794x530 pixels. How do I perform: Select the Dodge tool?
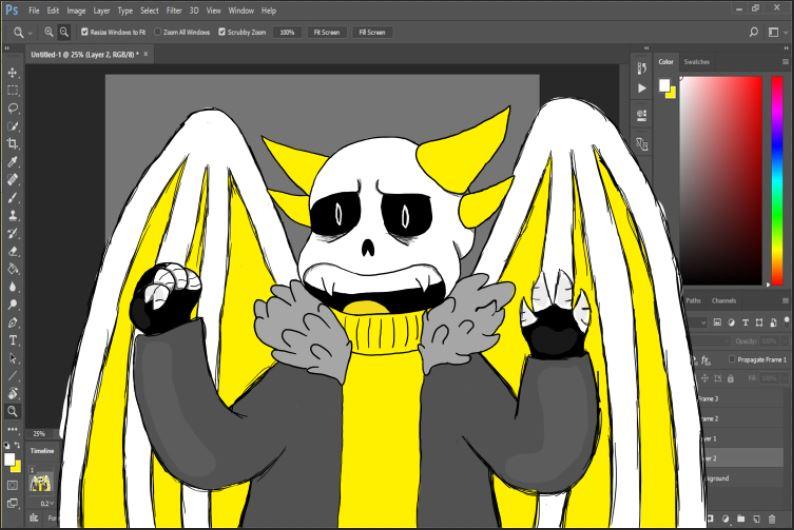(13, 304)
